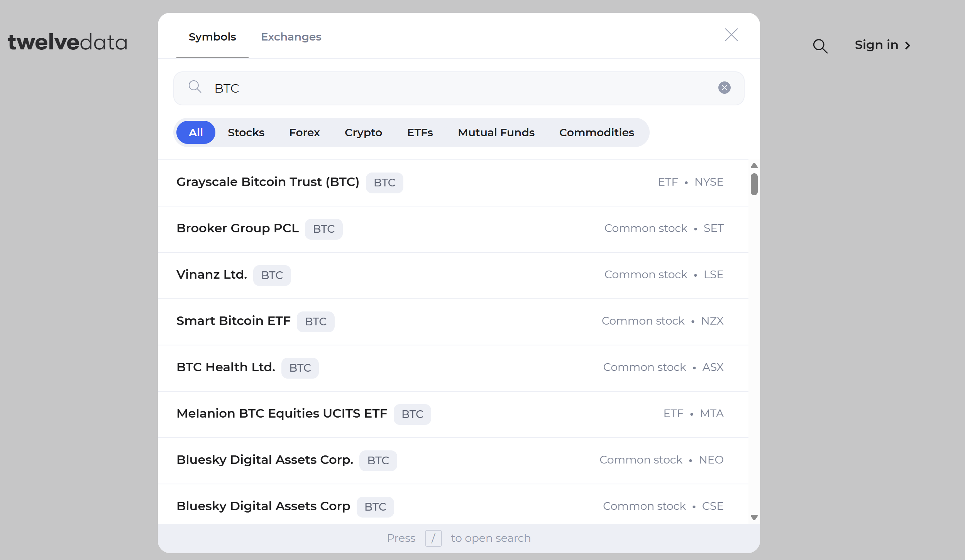Viewport: 965px width, 560px height.
Task: Filter results by Stocks
Action: [x=246, y=133]
